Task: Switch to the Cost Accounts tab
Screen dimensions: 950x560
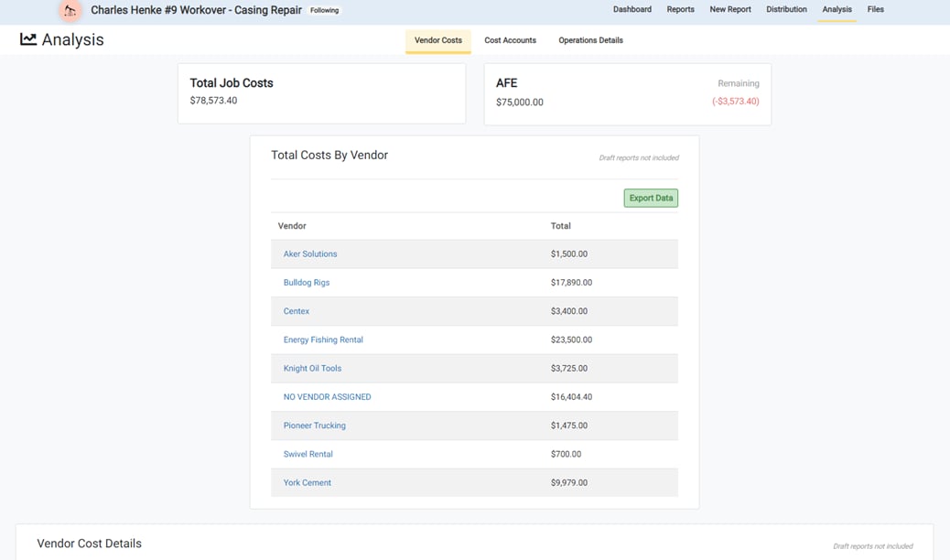Action: [510, 40]
